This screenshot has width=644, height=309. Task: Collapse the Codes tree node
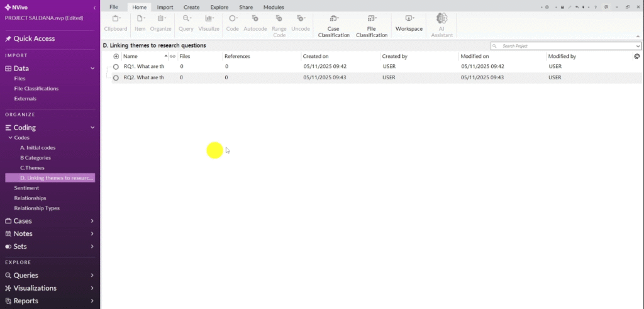[9, 138]
